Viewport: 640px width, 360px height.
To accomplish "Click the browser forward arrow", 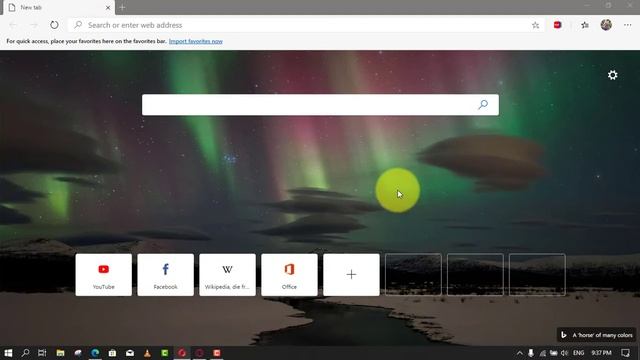I will (x=33, y=25).
